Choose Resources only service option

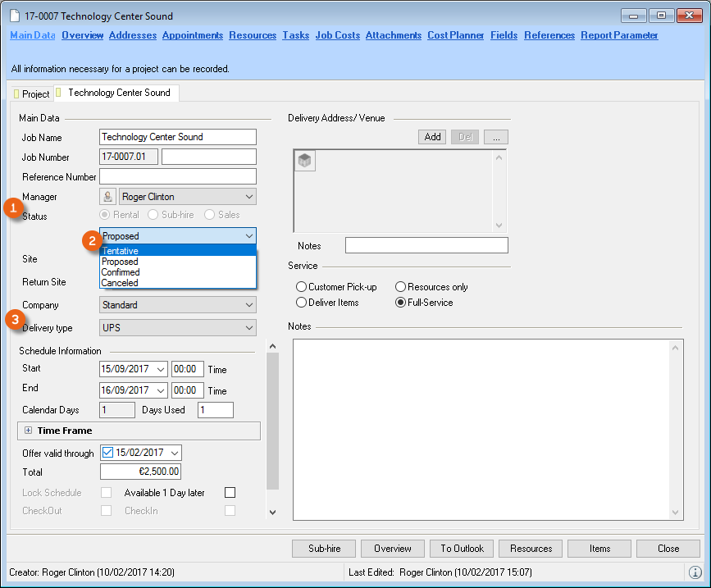(400, 287)
